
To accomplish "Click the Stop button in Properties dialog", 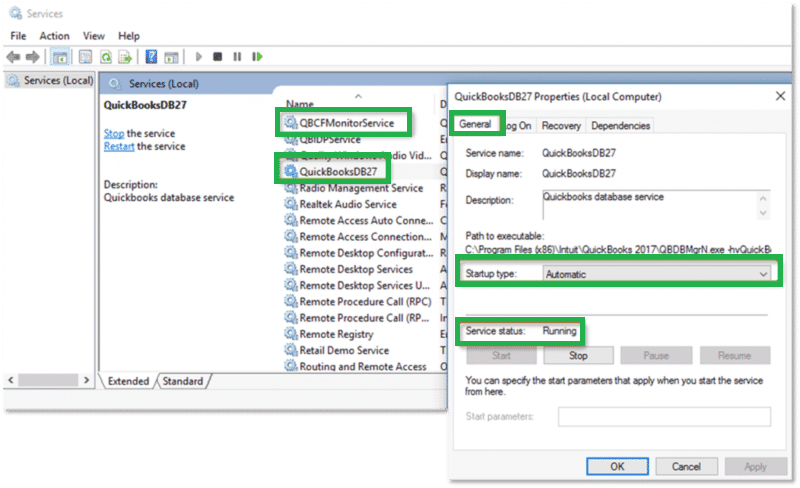I will 579,355.
